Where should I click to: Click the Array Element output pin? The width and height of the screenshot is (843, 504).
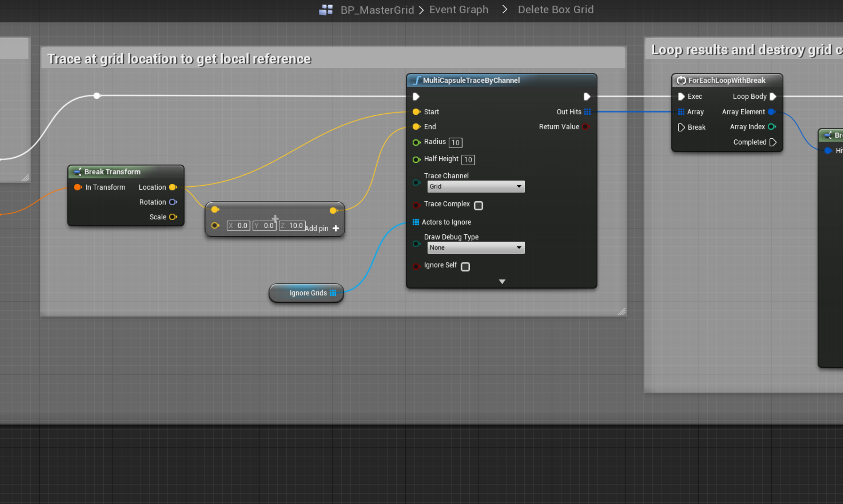tap(772, 112)
